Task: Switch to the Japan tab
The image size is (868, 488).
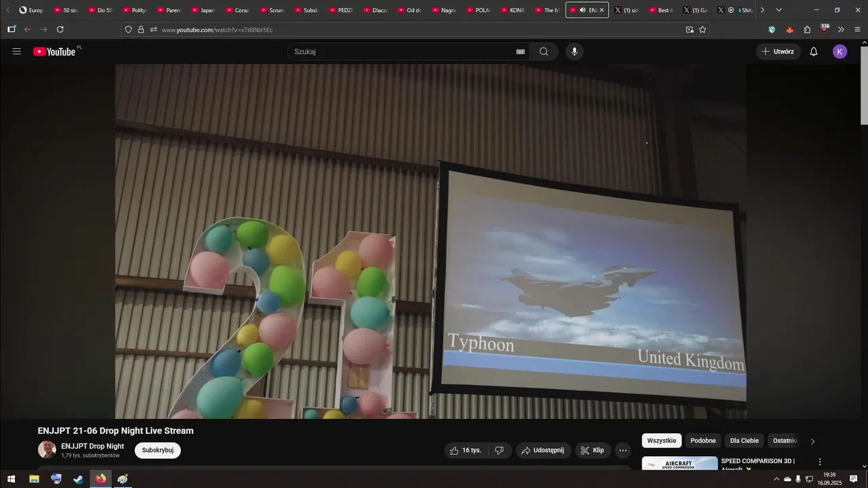Action: click(203, 10)
